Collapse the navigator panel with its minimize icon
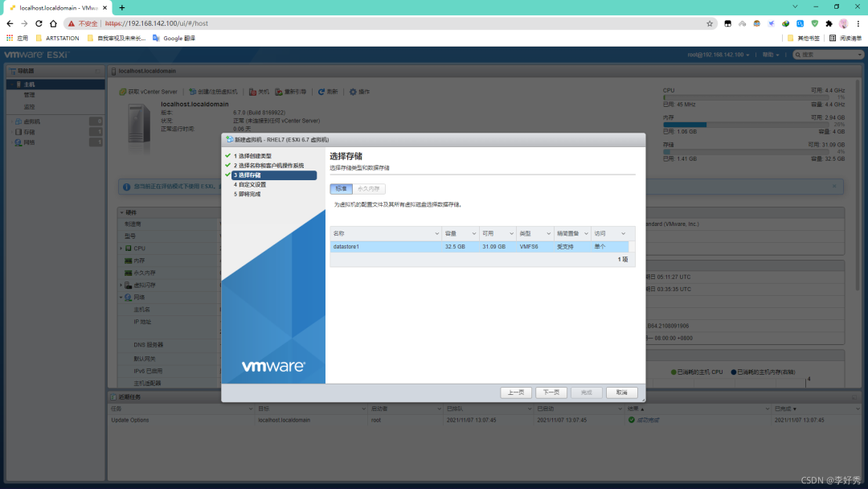Screen dimensions: 868x489 [98, 71]
